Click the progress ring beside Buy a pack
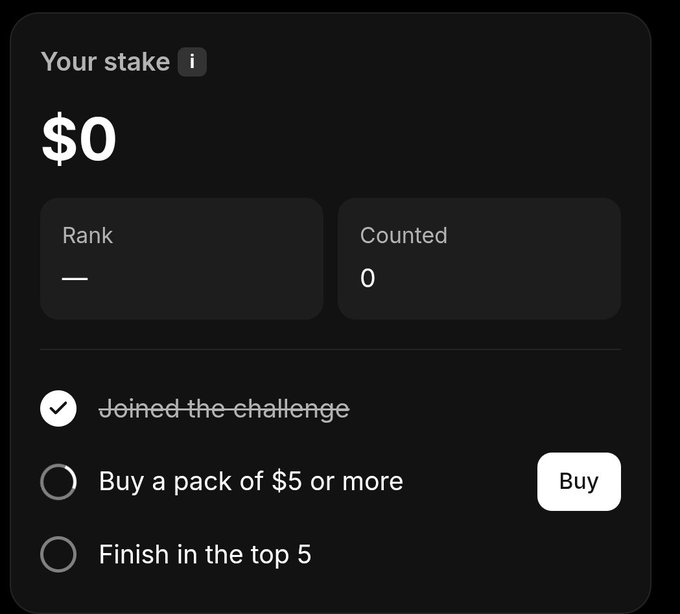The height and width of the screenshot is (614, 680). pos(58,482)
